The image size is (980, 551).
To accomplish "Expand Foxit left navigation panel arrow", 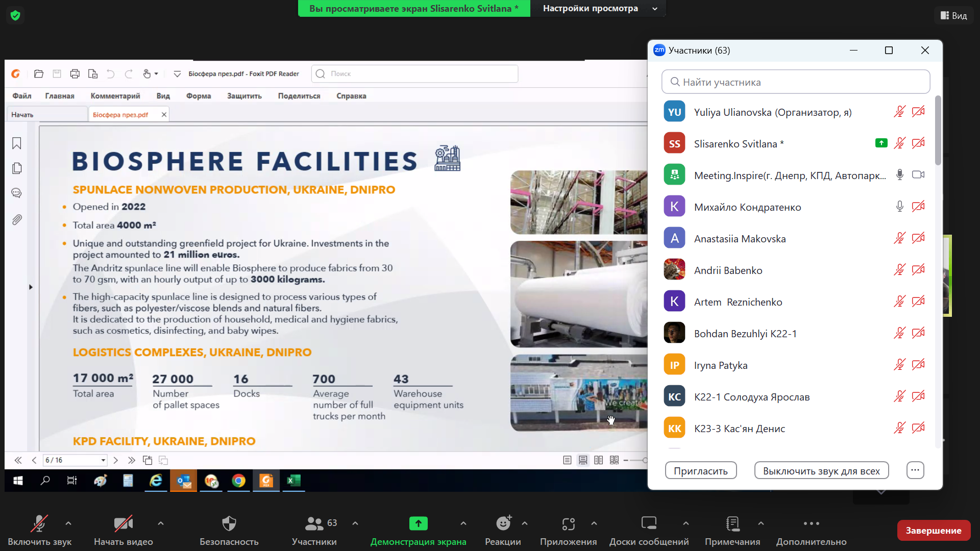I will [x=31, y=287].
